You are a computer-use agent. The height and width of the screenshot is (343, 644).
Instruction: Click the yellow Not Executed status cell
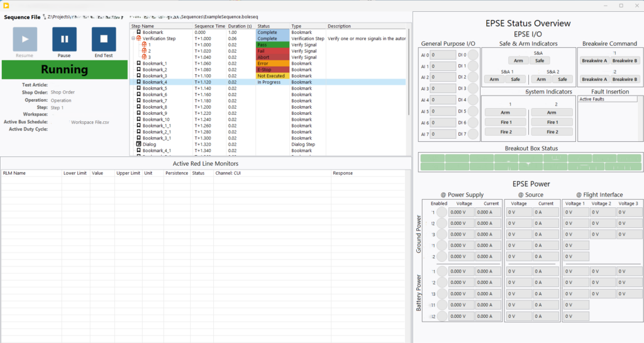(273, 76)
